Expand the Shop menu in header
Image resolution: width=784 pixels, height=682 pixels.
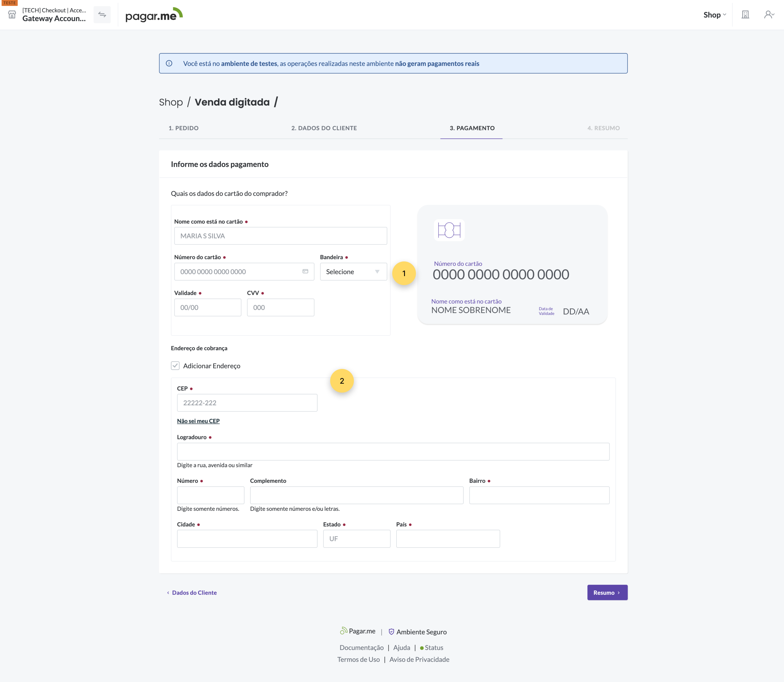[x=714, y=15]
